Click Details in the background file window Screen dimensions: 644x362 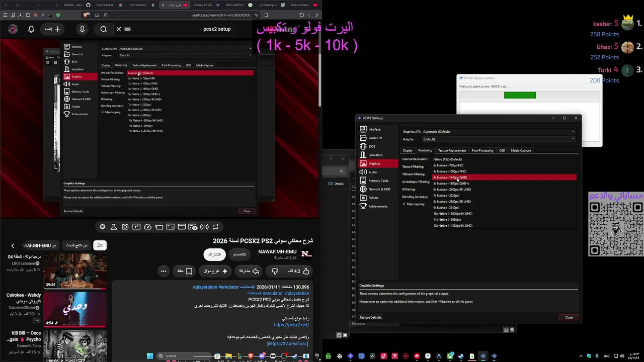tap(337, 184)
